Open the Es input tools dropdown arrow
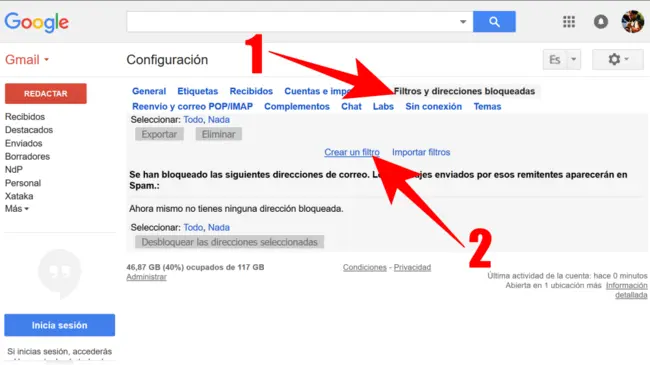This screenshot has width=650, height=365. point(574,59)
